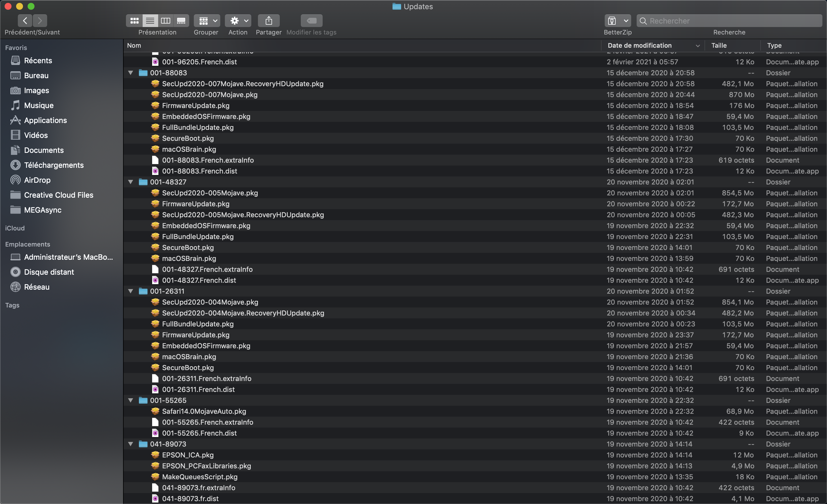827x504 pixels.
Task: Select the EPSON_ICA.pkg package
Action: click(187, 455)
